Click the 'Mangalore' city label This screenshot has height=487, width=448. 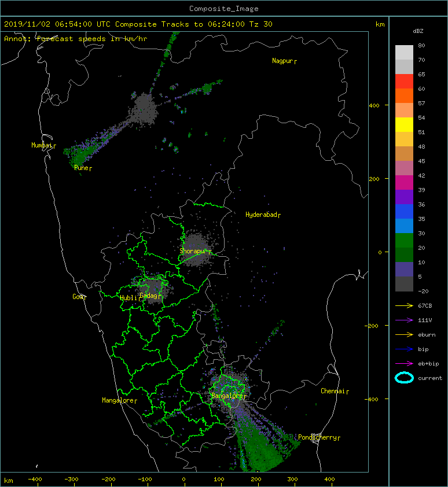click(x=119, y=400)
